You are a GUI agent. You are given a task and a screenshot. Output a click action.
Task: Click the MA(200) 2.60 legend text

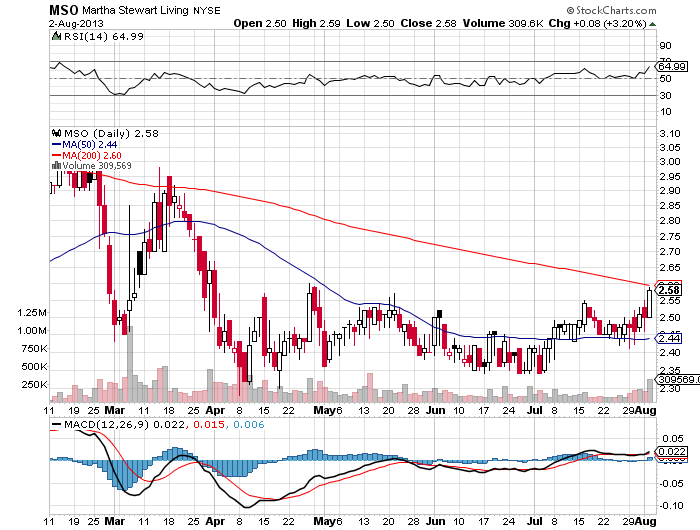[x=92, y=155]
